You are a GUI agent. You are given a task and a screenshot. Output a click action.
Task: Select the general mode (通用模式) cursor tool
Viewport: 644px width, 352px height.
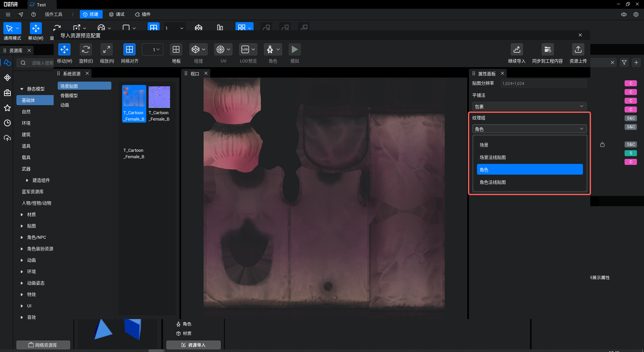click(12, 29)
